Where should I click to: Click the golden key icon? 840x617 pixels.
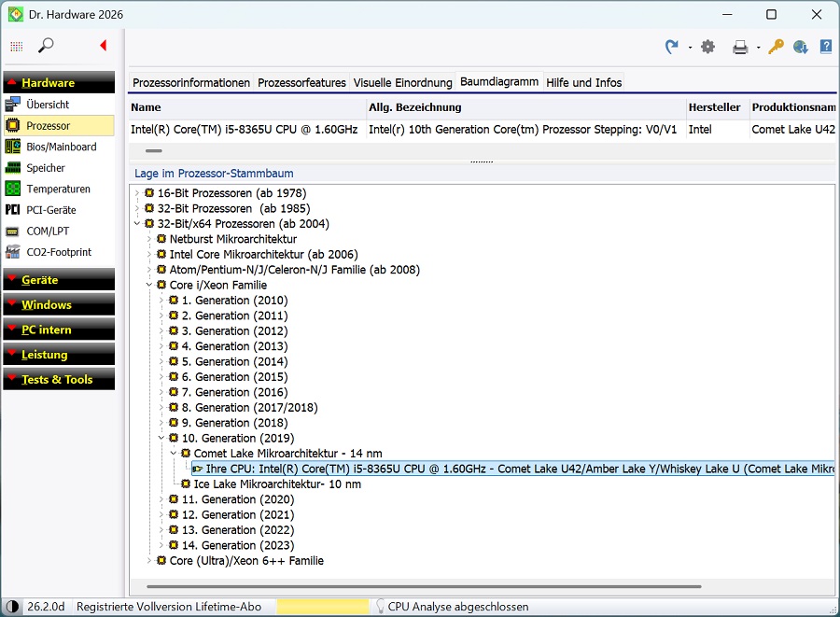[x=776, y=47]
